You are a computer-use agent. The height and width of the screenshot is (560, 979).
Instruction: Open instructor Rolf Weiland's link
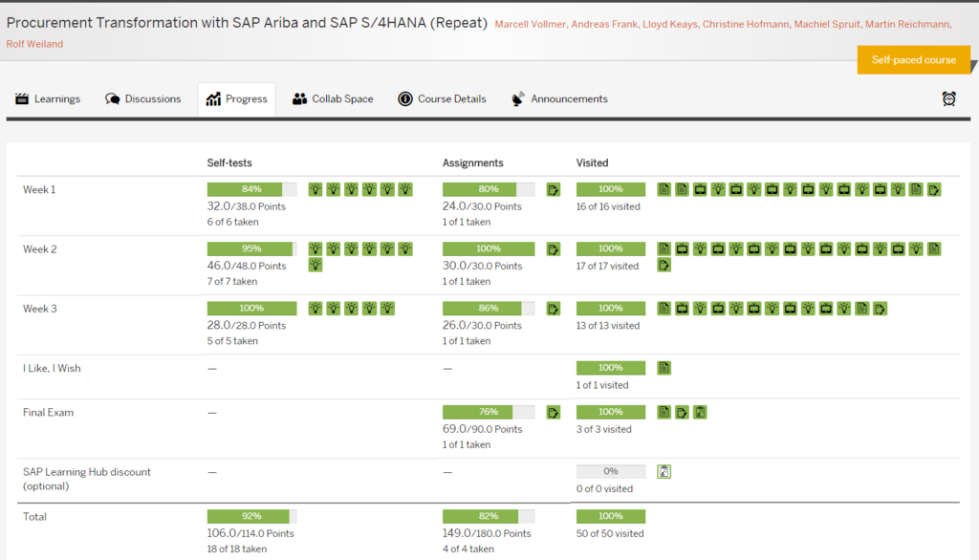pos(34,44)
